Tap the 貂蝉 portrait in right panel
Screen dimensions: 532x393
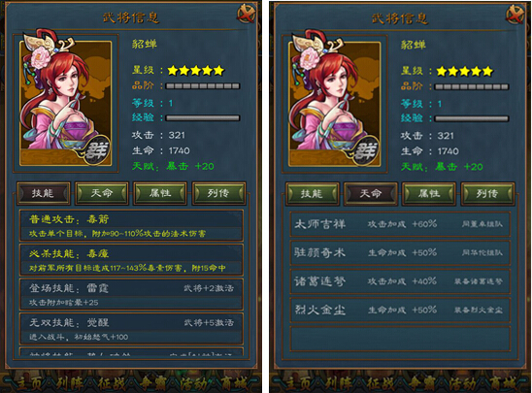point(335,101)
